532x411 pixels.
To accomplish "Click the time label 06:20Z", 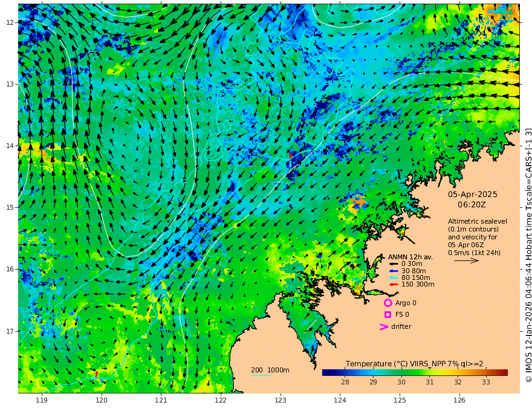I will click(472, 205).
